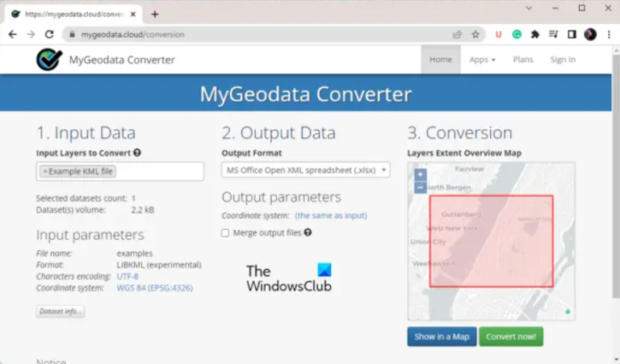
Task: Click help icon beside Input Layers to Convert
Action: [x=137, y=153]
